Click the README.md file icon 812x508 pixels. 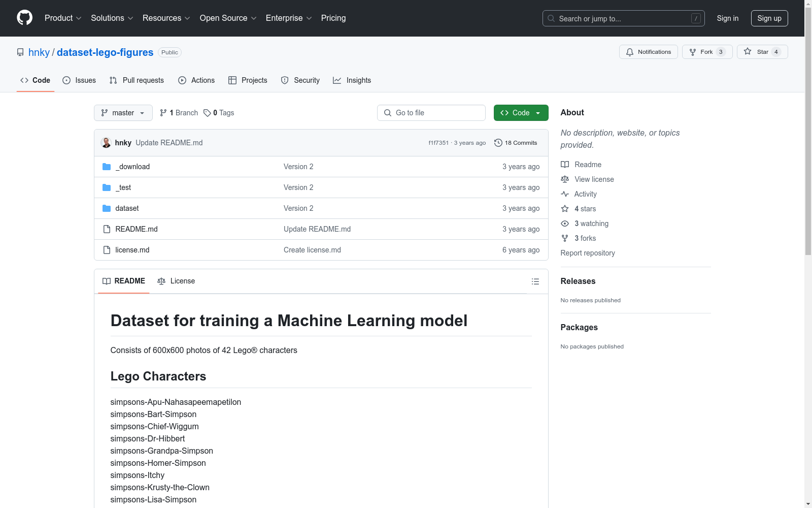107,229
